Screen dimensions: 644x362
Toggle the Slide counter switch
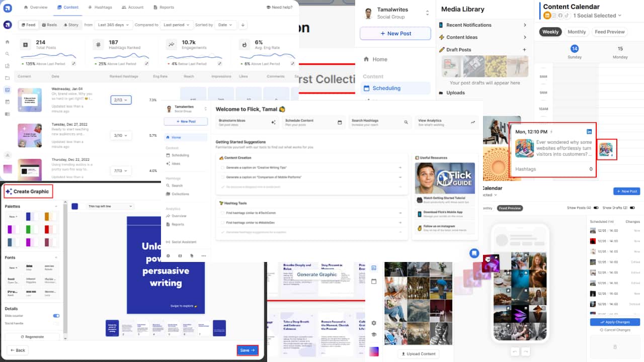click(x=56, y=316)
